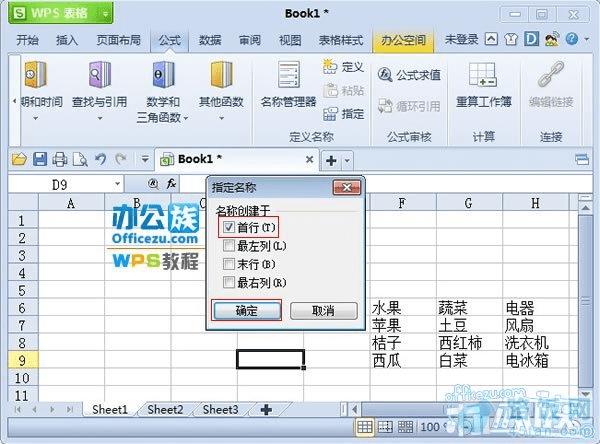Image resolution: width=600 pixels, height=444 pixels.
Task: Switch to the 数据 ribbon tab
Action: click(210, 40)
